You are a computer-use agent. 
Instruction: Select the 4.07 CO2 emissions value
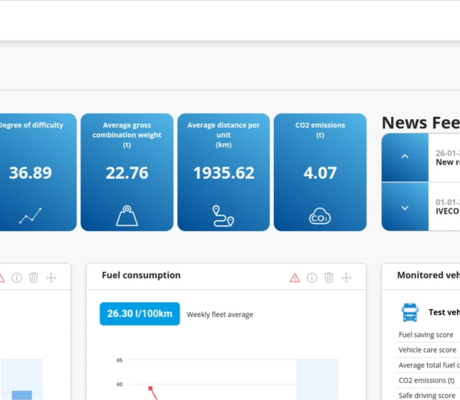tap(320, 173)
